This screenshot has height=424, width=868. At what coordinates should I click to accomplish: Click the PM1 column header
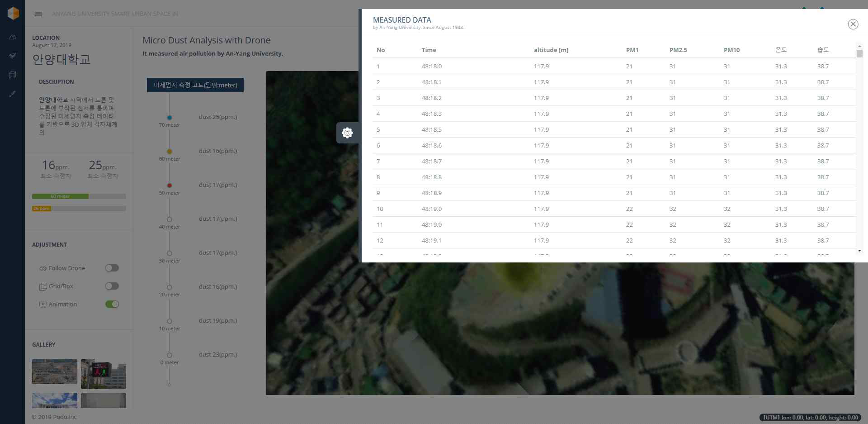632,50
